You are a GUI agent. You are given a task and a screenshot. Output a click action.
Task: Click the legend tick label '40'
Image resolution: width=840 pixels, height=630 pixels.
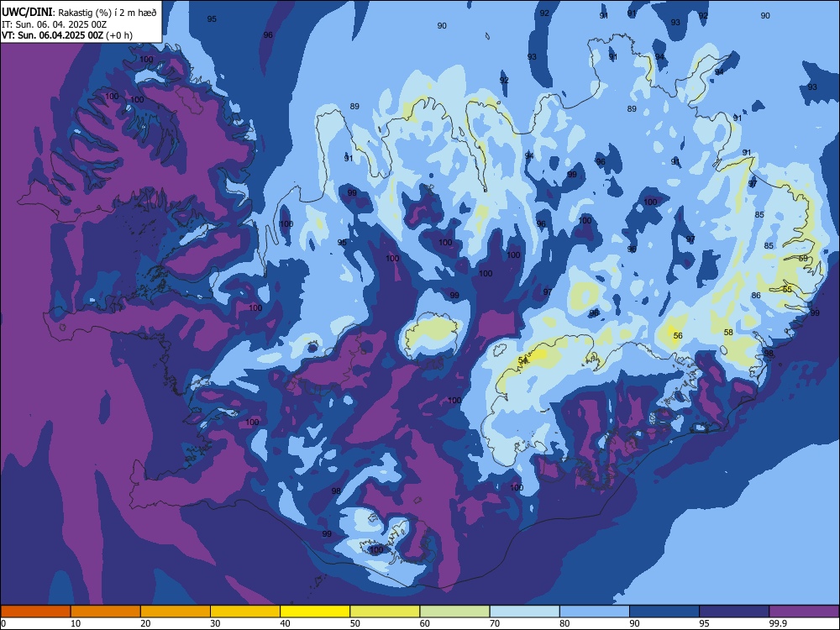tap(285, 623)
